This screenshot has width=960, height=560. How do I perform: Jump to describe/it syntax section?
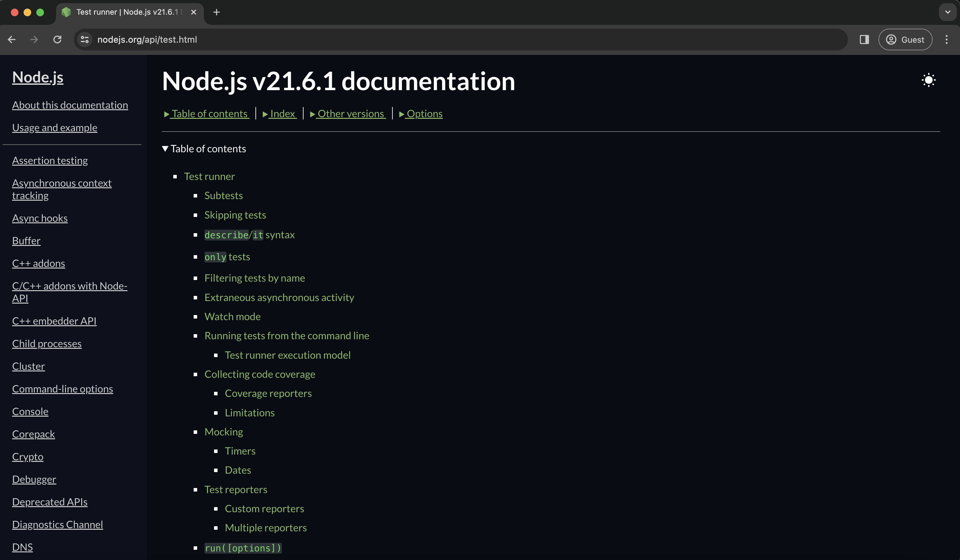click(249, 235)
